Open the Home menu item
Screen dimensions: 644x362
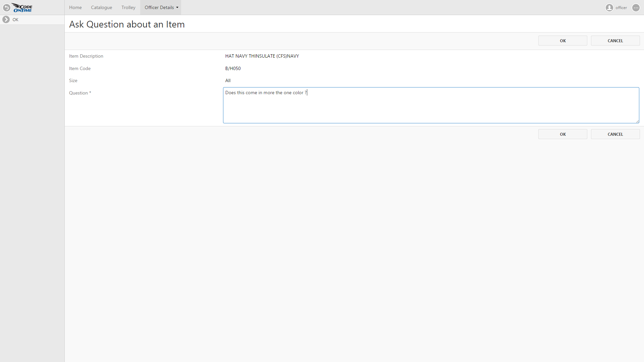pyautogui.click(x=75, y=7)
